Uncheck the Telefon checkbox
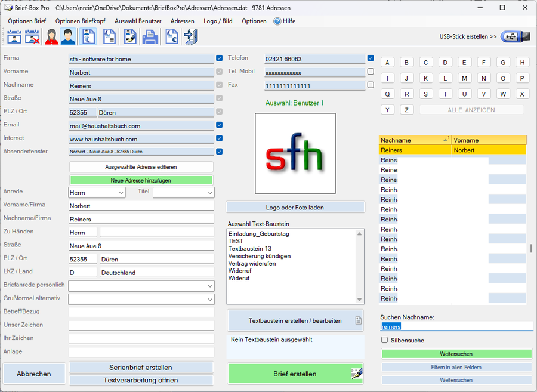 371,58
